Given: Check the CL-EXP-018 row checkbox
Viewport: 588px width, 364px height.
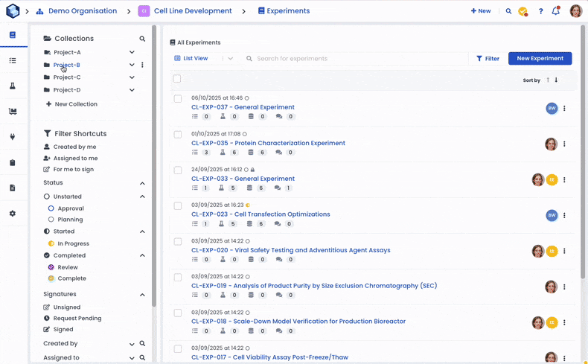Looking at the screenshot, I should (x=178, y=313).
